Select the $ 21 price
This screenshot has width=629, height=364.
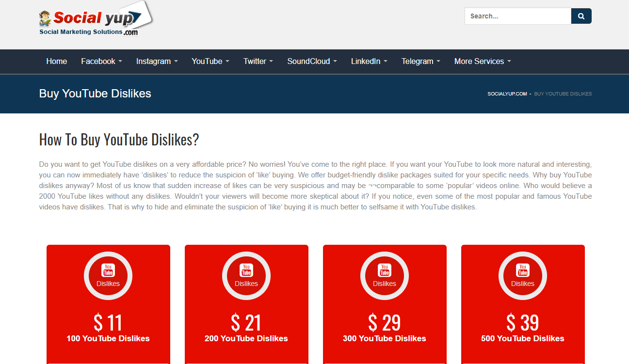tap(246, 323)
